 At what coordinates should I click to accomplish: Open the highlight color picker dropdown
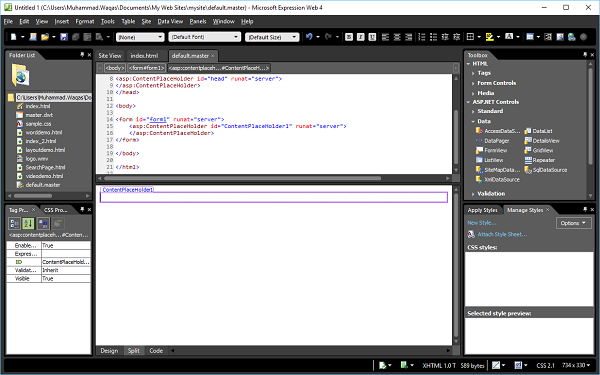(x=498, y=37)
